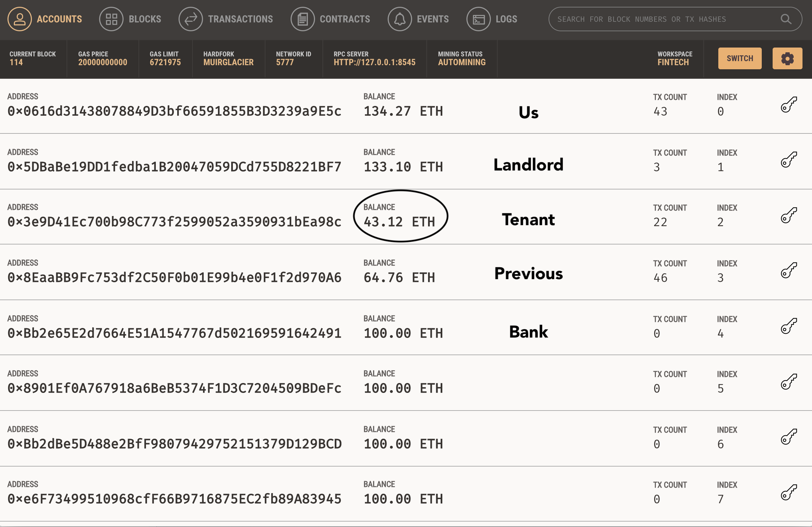The width and height of the screenshot is (812, 527).
Task: Click TX count 22 in third row
Action: [660, 222]
